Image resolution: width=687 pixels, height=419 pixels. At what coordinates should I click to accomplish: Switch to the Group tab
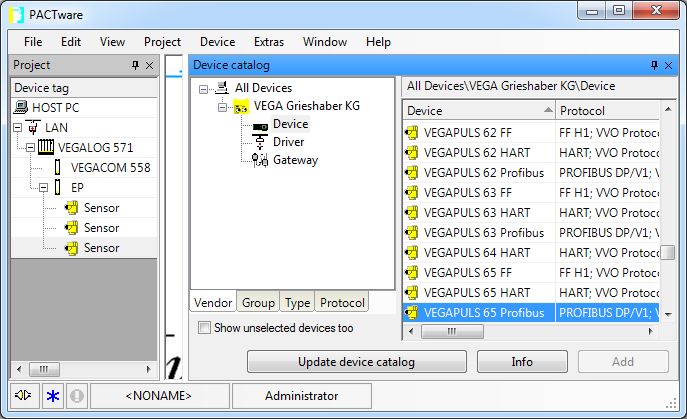(x=258, y=302)
